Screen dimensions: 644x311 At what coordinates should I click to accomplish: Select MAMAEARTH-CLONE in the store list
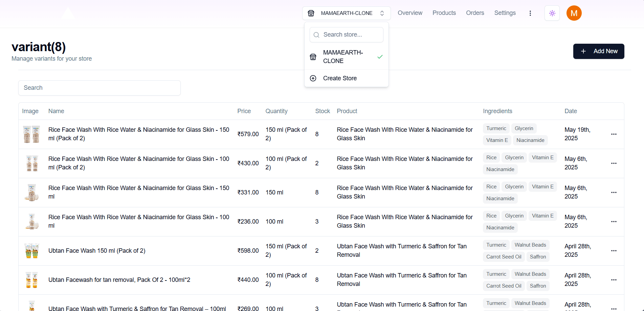346,57
